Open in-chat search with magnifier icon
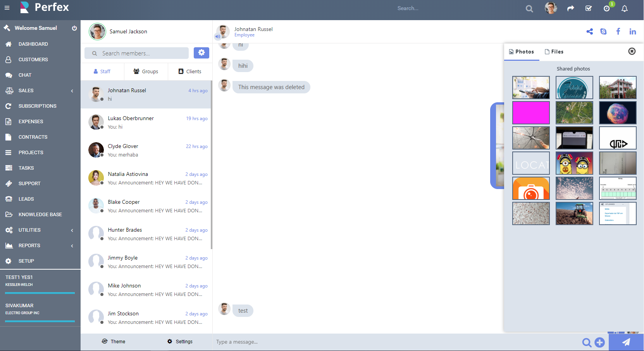This screenshot has width=644, height=351. pos(587,343)
